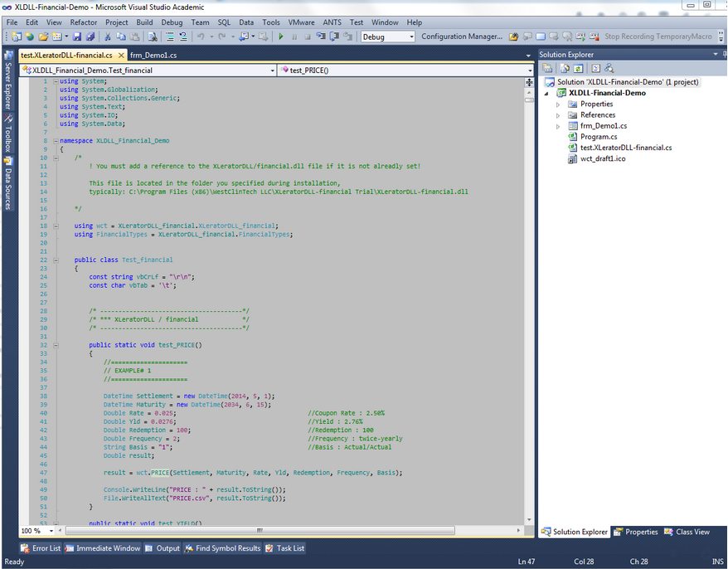
Task: Click the Open File folder icon
Action: [x=43, y=36]
